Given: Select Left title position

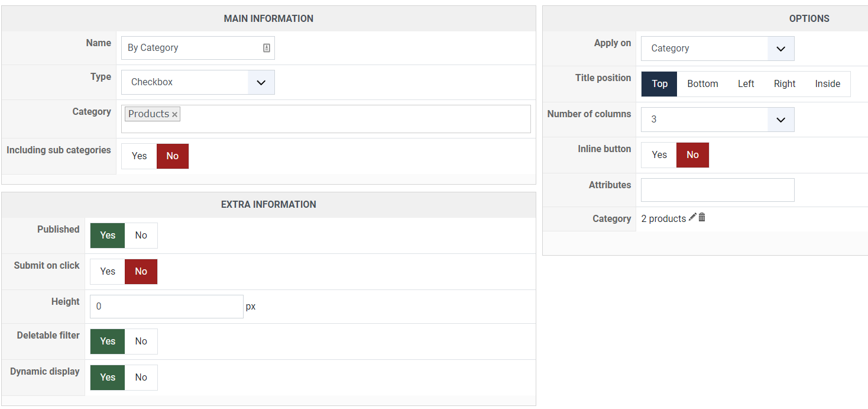Looking at the screenshot, I should click(746, 84).
